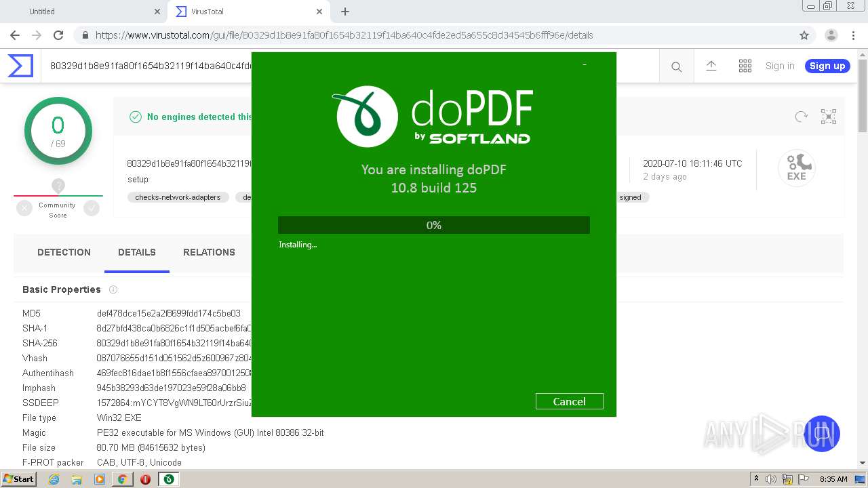Bookmark this page with star icon
The height and width of the screenshot is (488, 868).
[804, 35]
